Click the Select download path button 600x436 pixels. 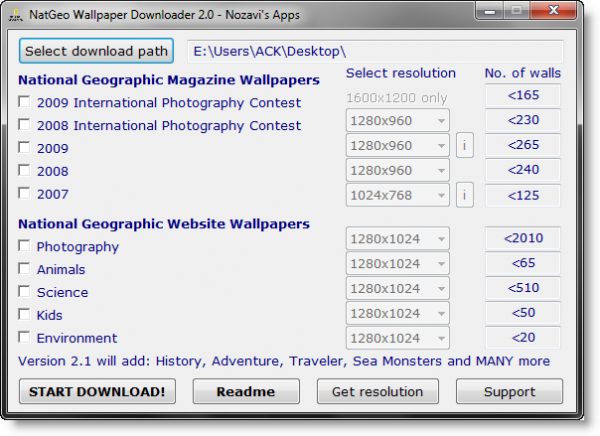tap(96, 51)
